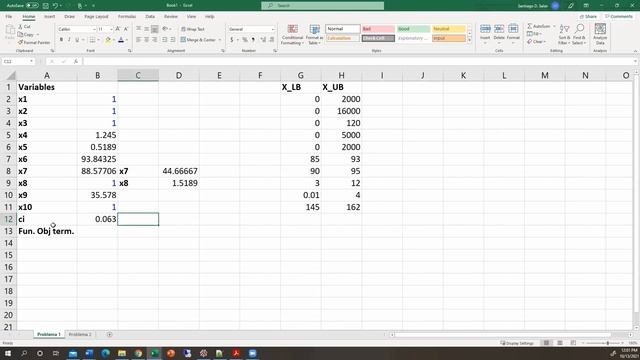Apply the Neutral cell style
This screenshot has height=360, width=640.
(448, 29)
